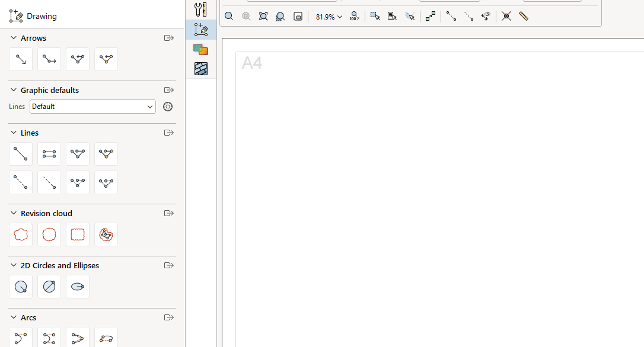Collapse the Graphic defaults section
This screenshot has width=644, height=347.
click(x=14, y=90)
